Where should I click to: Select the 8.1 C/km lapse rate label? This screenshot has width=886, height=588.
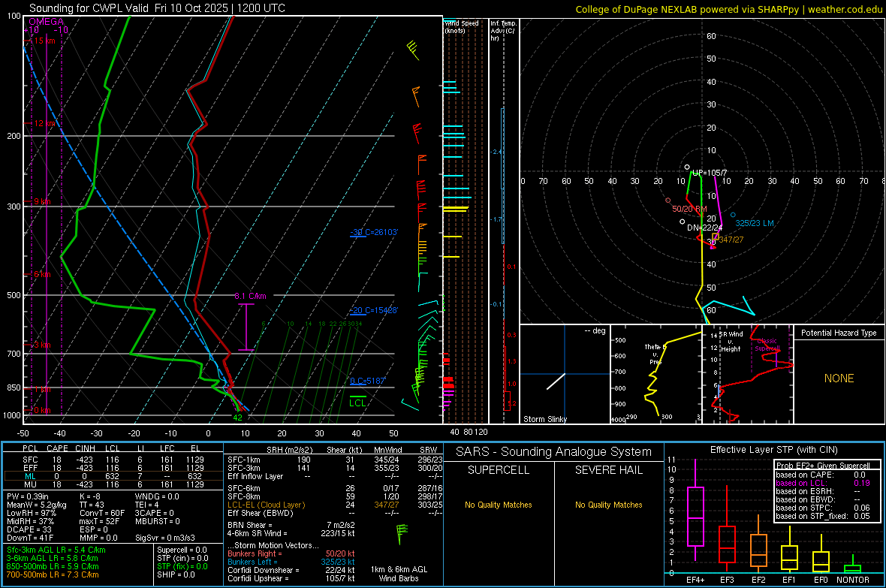250,296
